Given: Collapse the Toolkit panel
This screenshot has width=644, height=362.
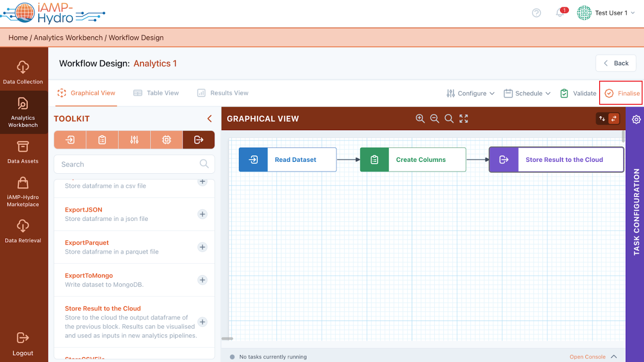Looking at the screenshot, I should (210, 118).
